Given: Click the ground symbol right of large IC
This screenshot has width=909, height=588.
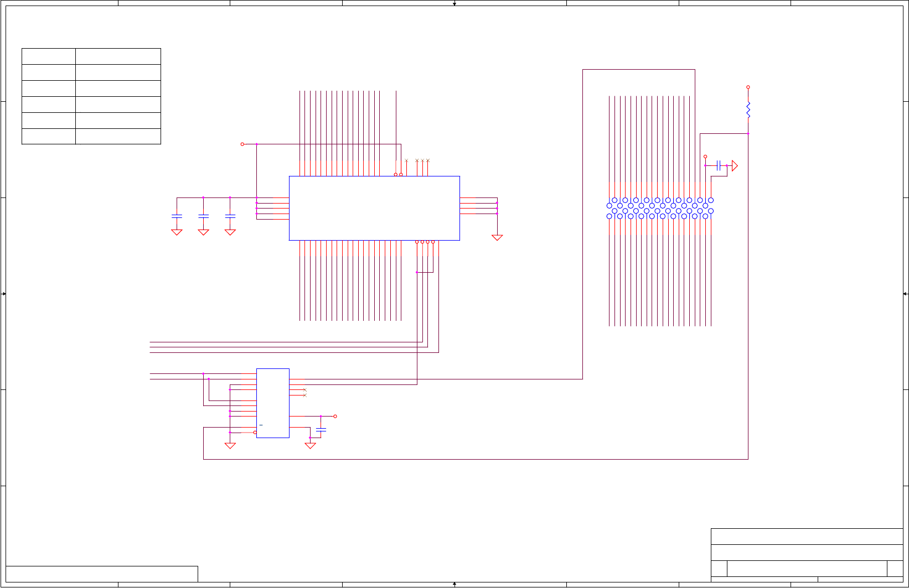Looking at the screenshot, I should pos(497,238).
